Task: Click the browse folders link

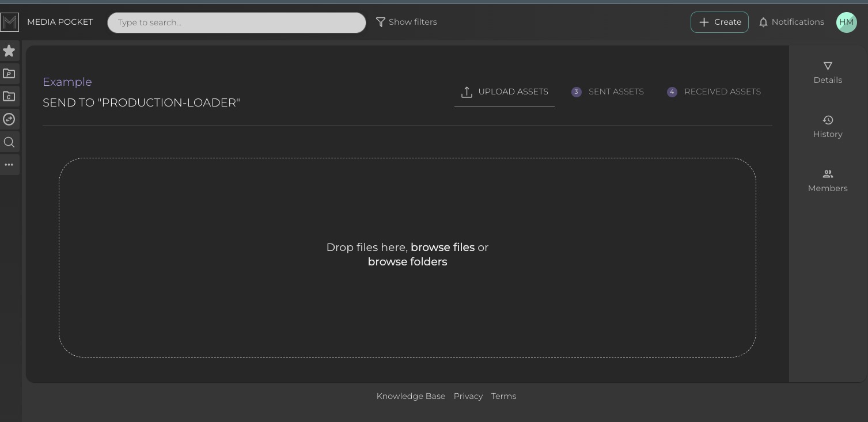Action: pyautogui.click(x=407, y=262)
